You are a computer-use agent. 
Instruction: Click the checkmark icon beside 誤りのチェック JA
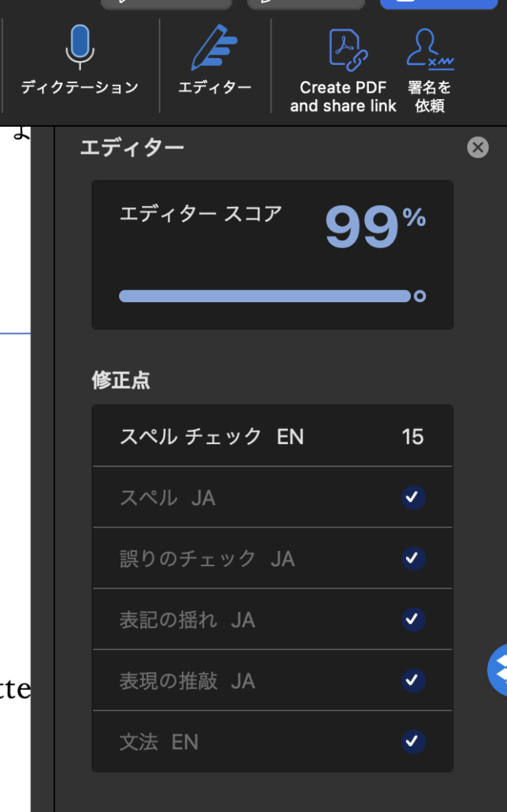(413, 559)
